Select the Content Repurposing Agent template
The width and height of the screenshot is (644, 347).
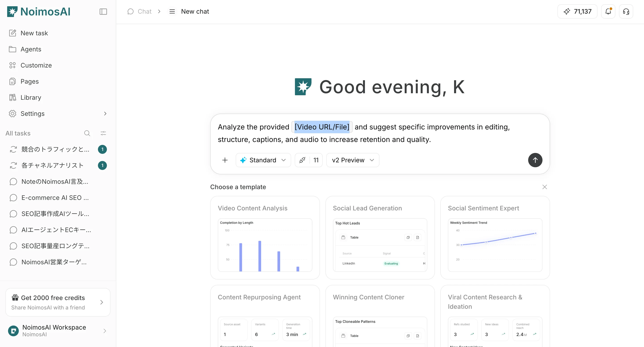pyautogui.click(x=265, y=316)
